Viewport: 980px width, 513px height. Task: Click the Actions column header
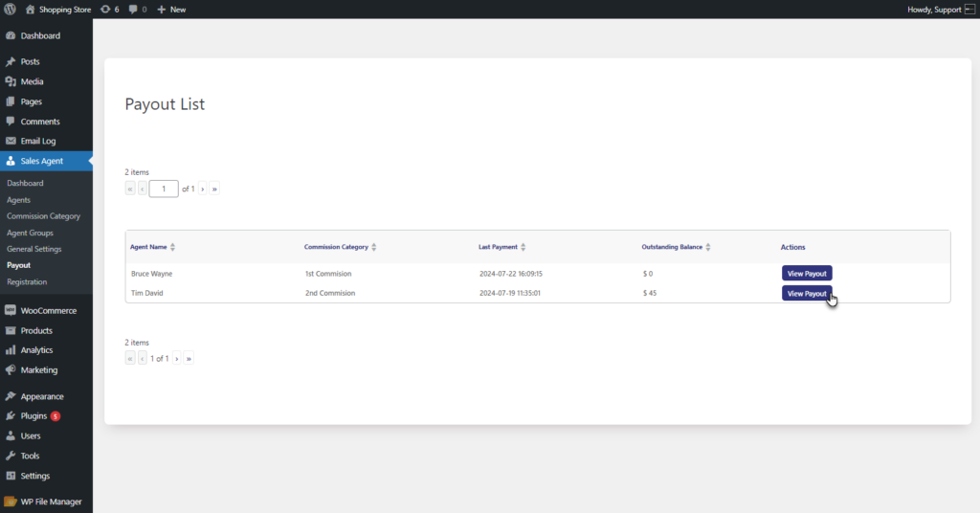[792, 248]
